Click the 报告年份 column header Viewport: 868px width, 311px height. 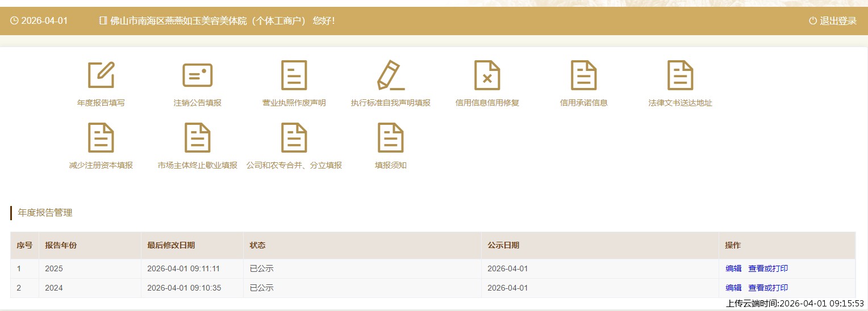pos(61,246)
